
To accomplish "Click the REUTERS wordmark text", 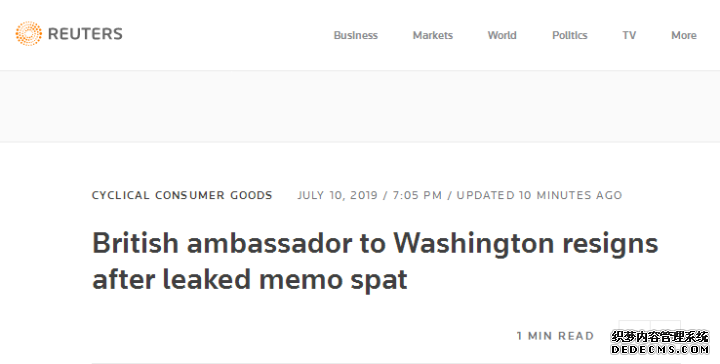I will pyautogui.click(x=85, y=34).
